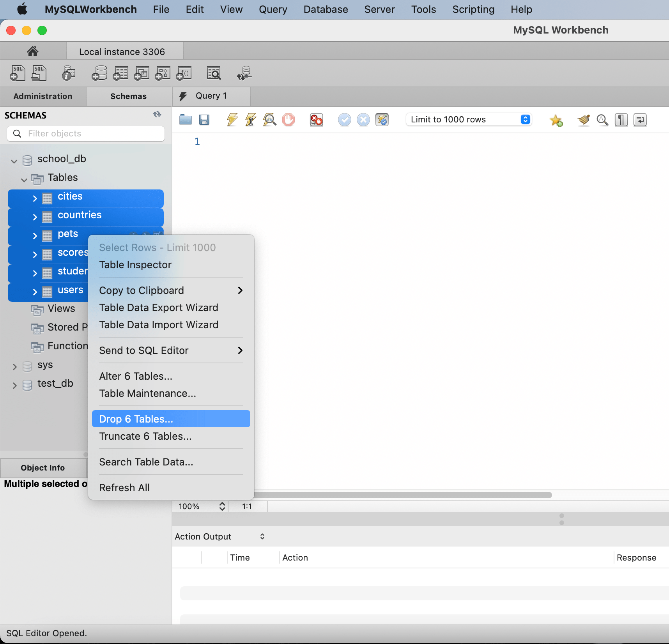669x644 pixels.
Task: Roll back the current transaction
Action: (363, 120)
